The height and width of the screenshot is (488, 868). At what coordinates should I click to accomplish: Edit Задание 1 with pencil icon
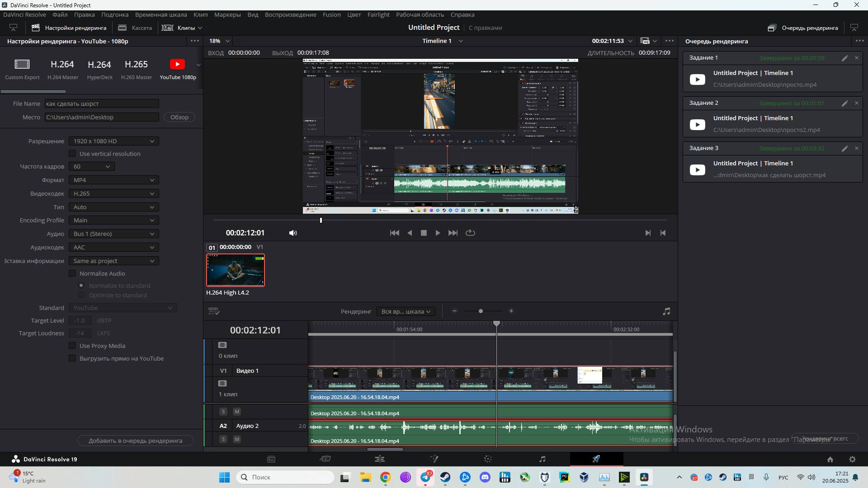point(844,58)
